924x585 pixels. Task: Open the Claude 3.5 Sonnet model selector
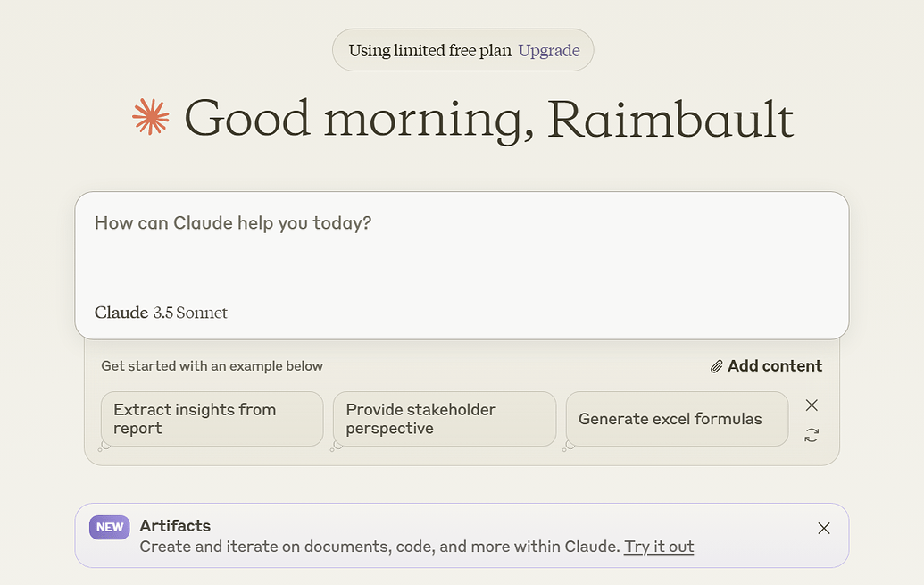[161, 313]
